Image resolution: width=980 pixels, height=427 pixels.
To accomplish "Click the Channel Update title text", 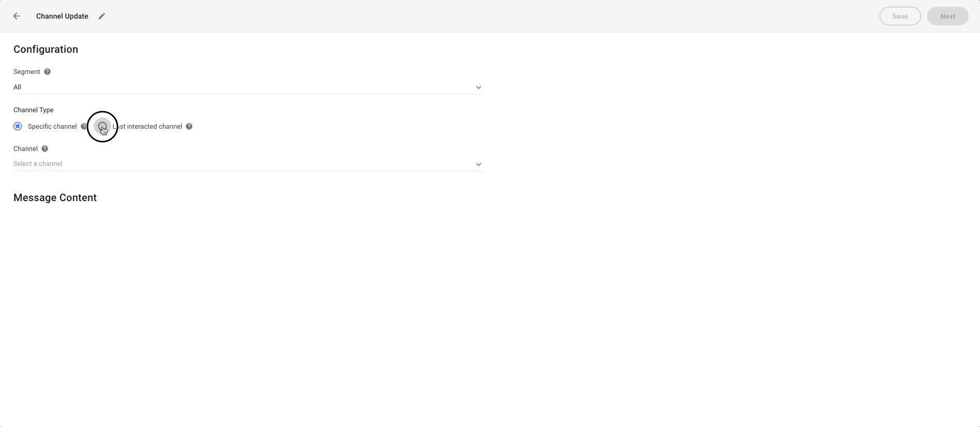I will [62, 16].
